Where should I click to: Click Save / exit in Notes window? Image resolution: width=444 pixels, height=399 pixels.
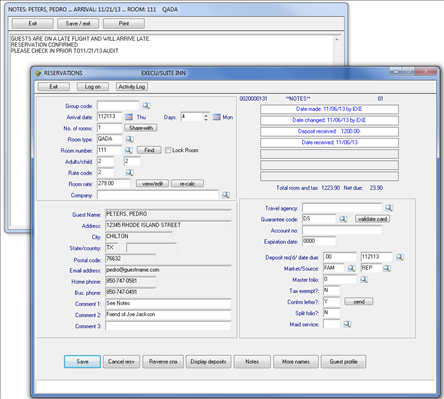pos(78,23)
